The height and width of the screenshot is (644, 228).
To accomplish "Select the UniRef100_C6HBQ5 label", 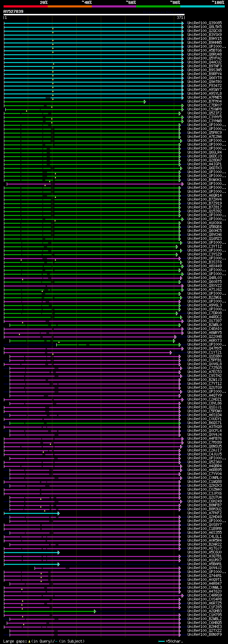I will [204, 623].
